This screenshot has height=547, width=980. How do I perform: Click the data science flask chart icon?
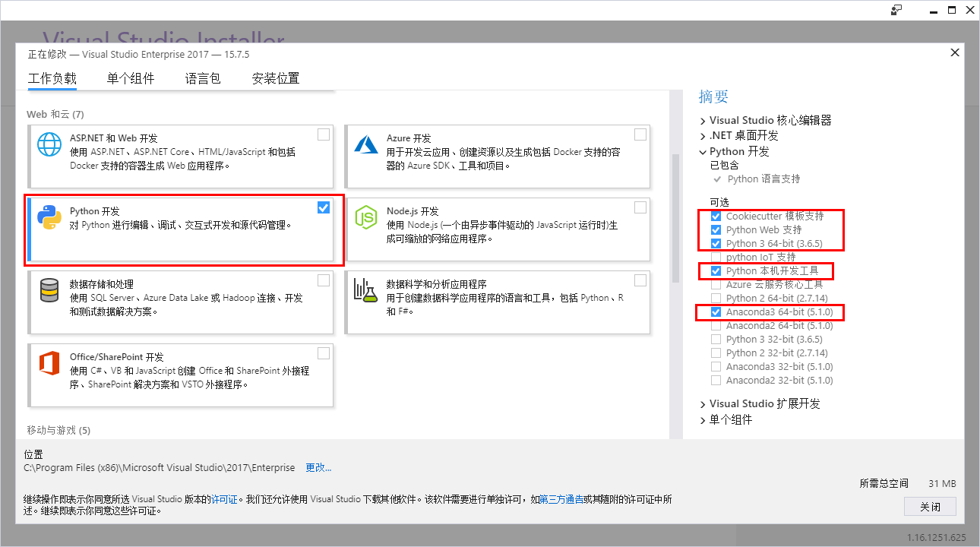(366, 289)
